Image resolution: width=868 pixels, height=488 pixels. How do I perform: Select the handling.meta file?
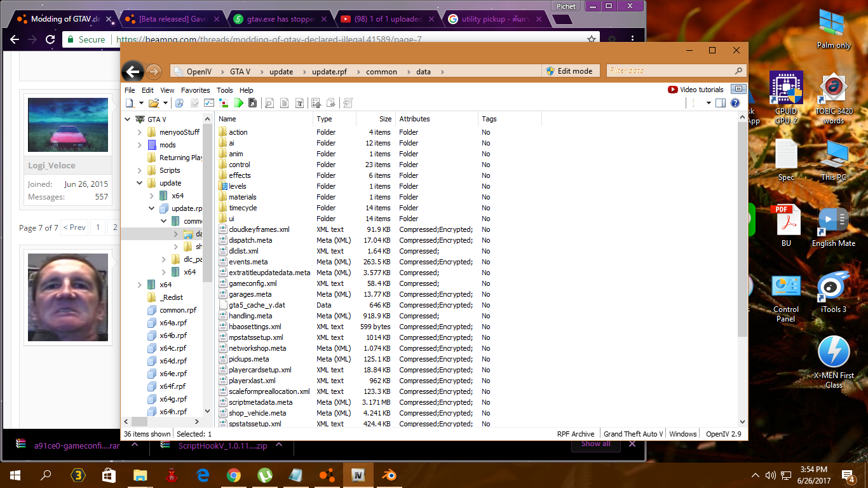tap(250, 316)
